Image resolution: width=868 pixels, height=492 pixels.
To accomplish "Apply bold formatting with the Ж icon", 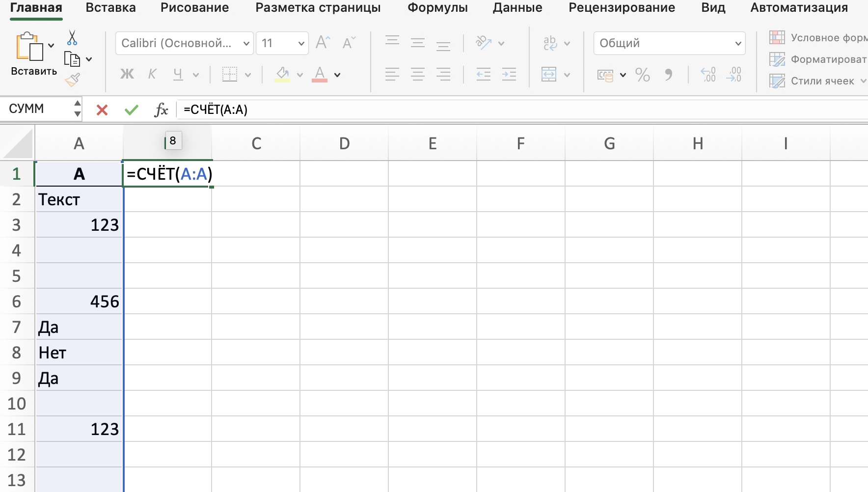I will click(127, 74).
